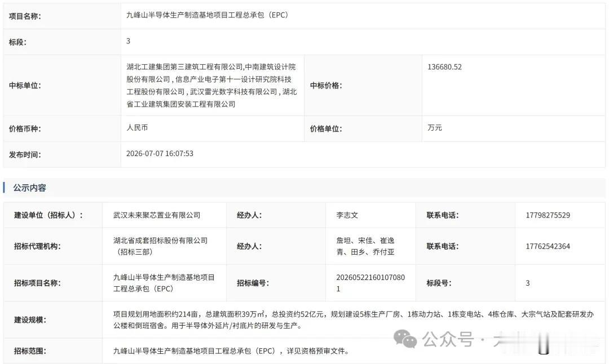
Task: Select value 3 next to 标段号
Action: 528,283
